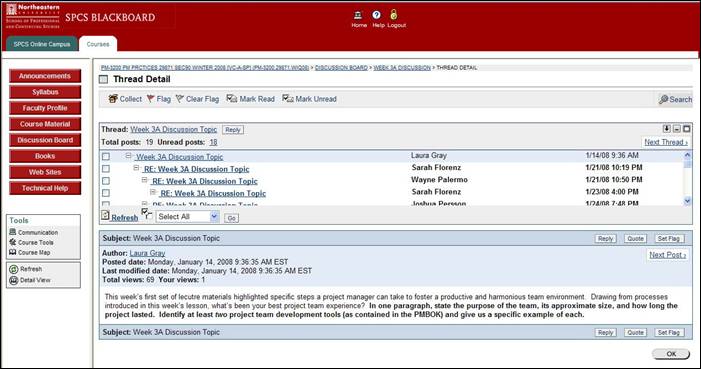Click the maximize thread panel icon
The image size is (701, 369).
tap(687, 129)
